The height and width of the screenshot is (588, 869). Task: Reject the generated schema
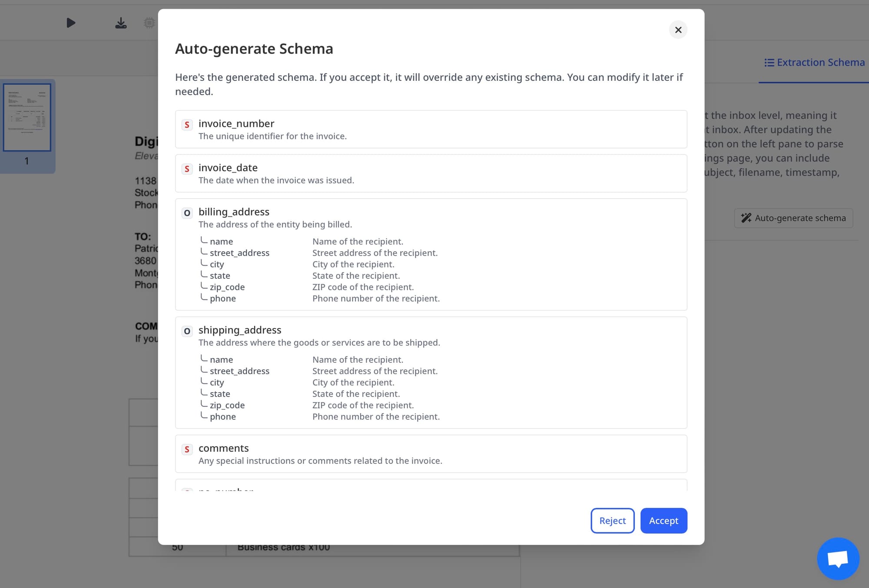612,521
